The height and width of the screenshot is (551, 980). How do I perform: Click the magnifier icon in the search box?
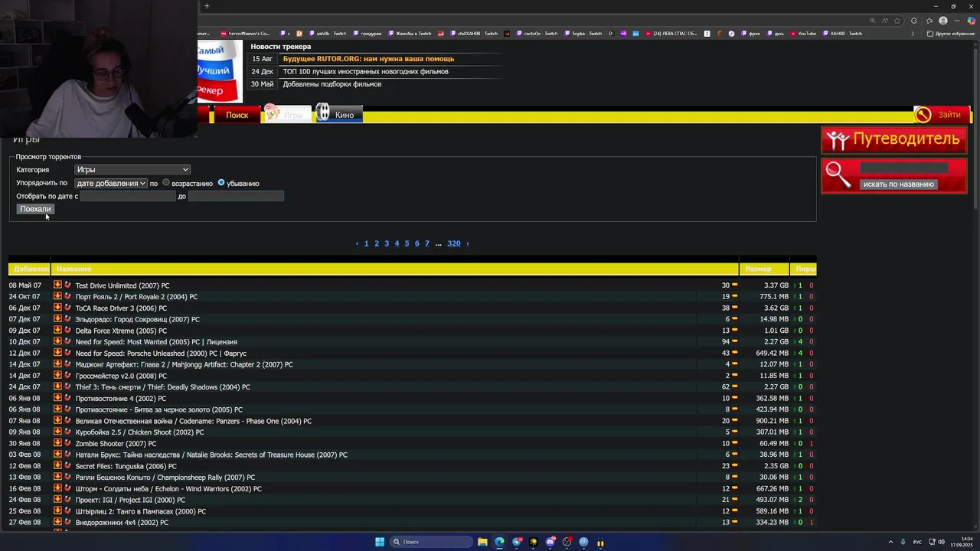pos(838,175)
